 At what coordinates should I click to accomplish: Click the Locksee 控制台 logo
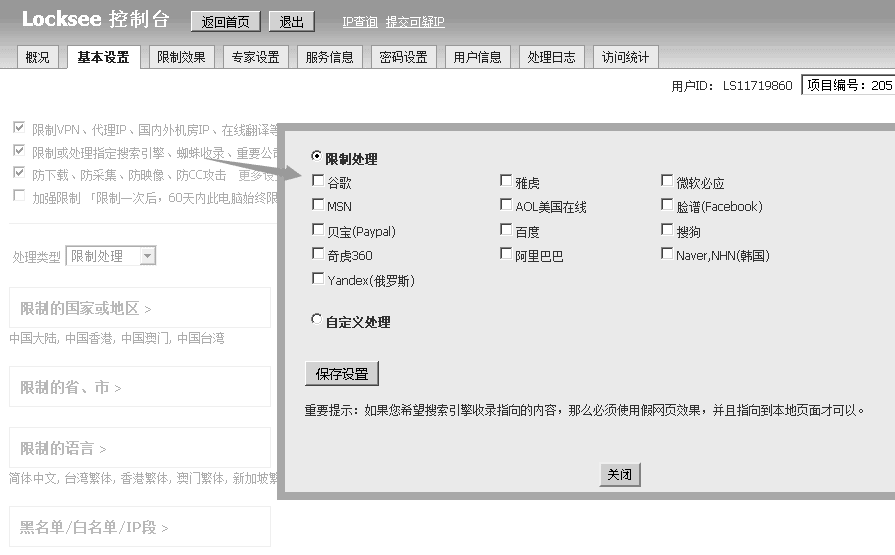tap(95, 19)
